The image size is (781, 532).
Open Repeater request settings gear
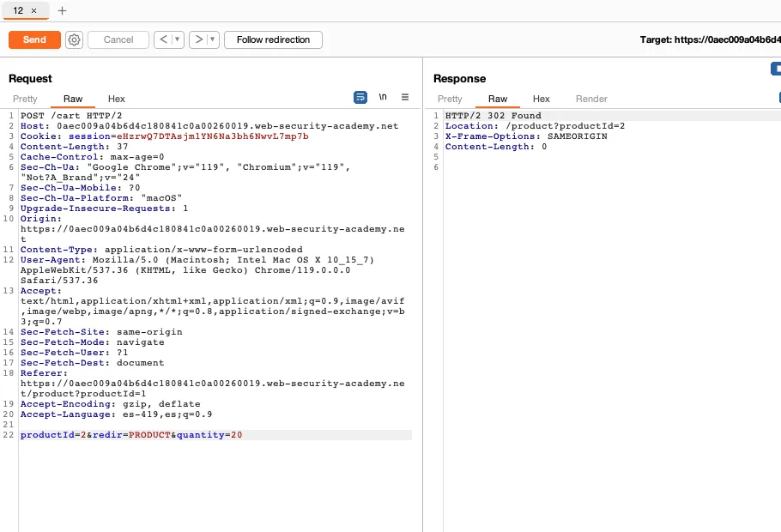74,39
